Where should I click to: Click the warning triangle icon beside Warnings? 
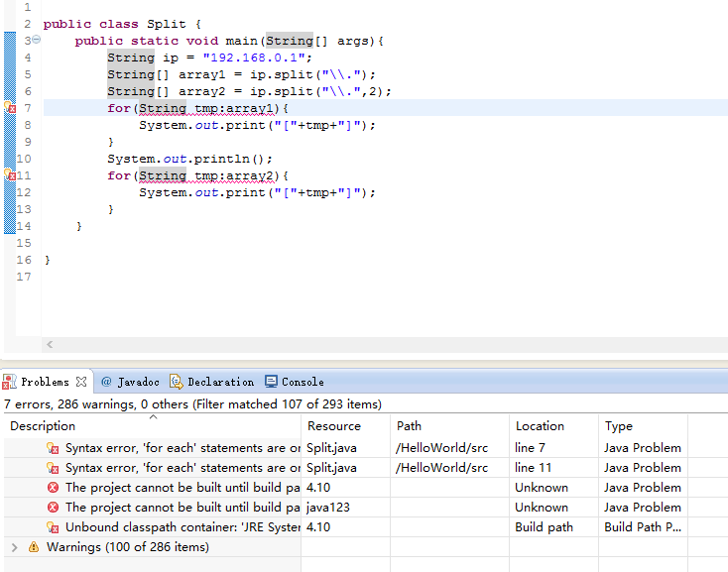tap(34, 547)
